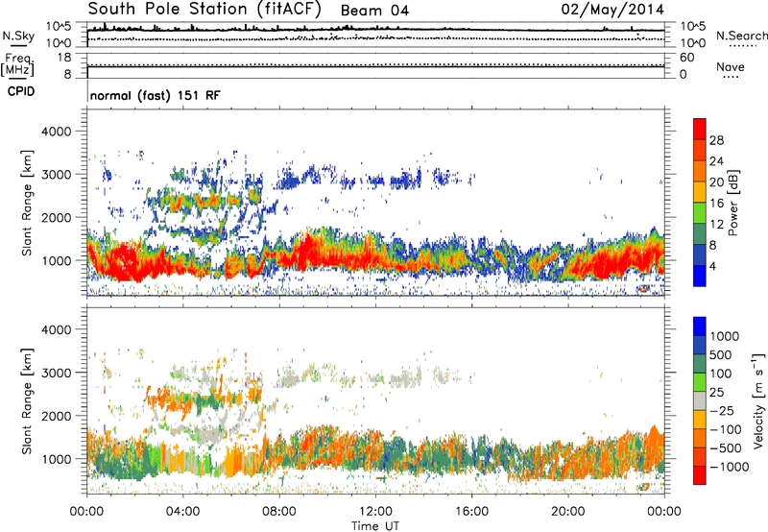768x532 pixels.
Task: Click the red bottom of the velocity colorbar
Action: click(x=700, y=475)
